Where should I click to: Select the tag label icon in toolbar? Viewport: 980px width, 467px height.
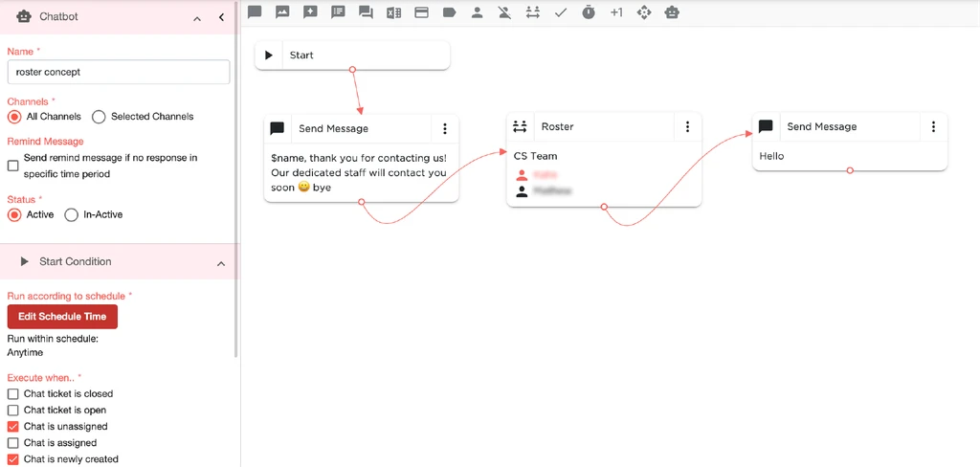tap(449, 12)
